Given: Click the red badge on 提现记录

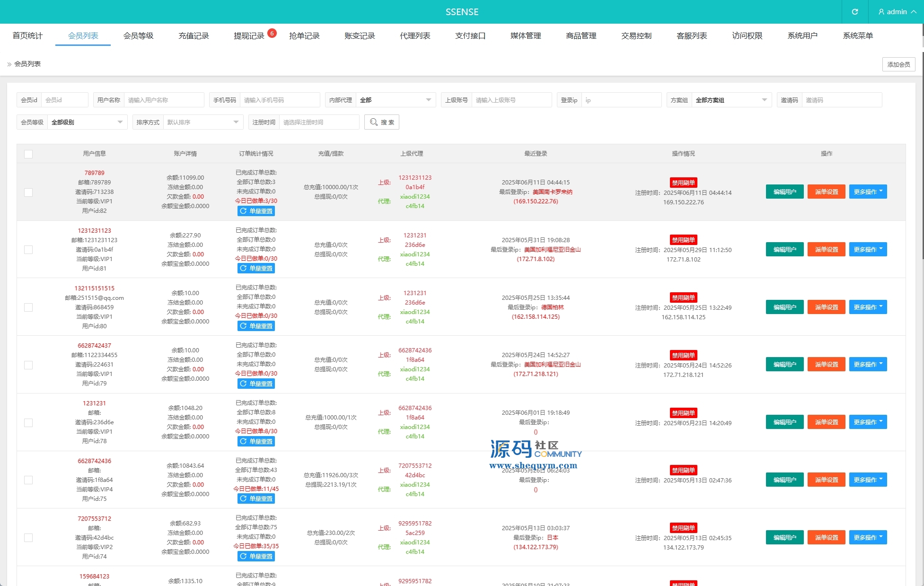Looking at the screenshot, I should [272, 33].
